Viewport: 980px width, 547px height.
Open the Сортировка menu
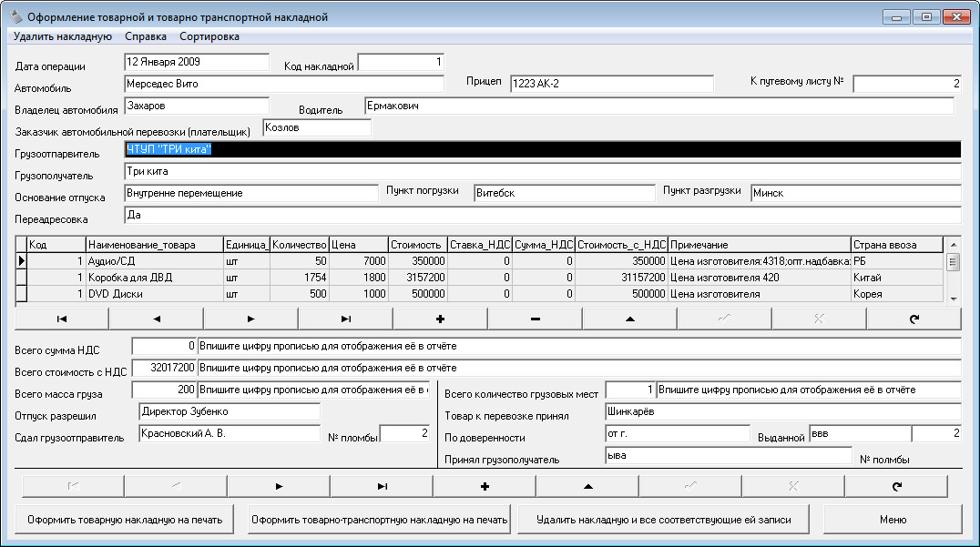(209, 36)
